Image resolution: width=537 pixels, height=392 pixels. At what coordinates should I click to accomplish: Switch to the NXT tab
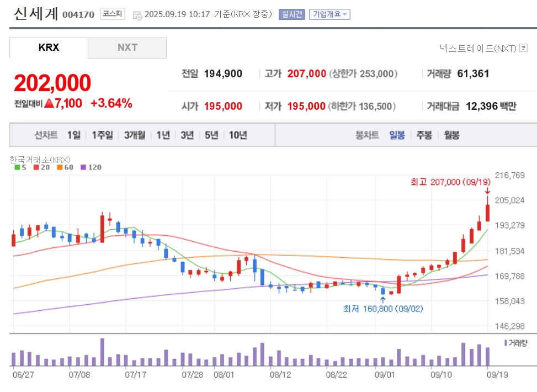click(127, 47)
